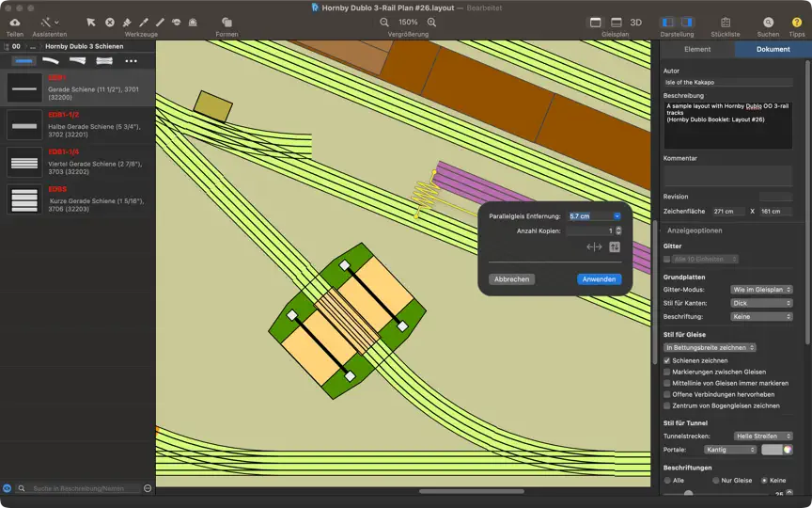Click the bridge tool icon in Werkzeuge

[176, 23]
